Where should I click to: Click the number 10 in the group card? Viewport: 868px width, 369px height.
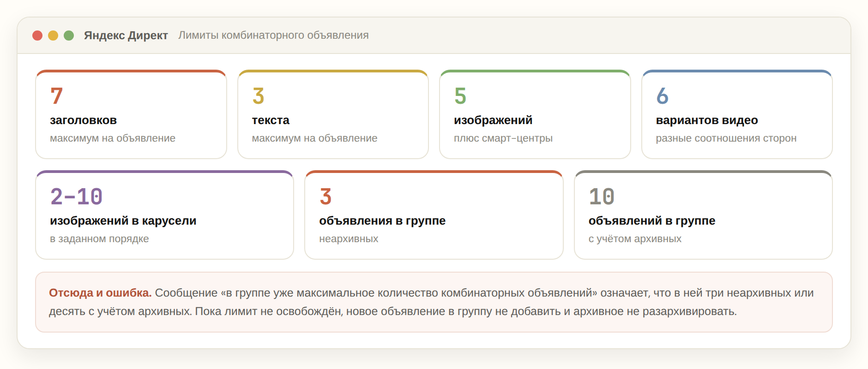(x=602, y=196)
